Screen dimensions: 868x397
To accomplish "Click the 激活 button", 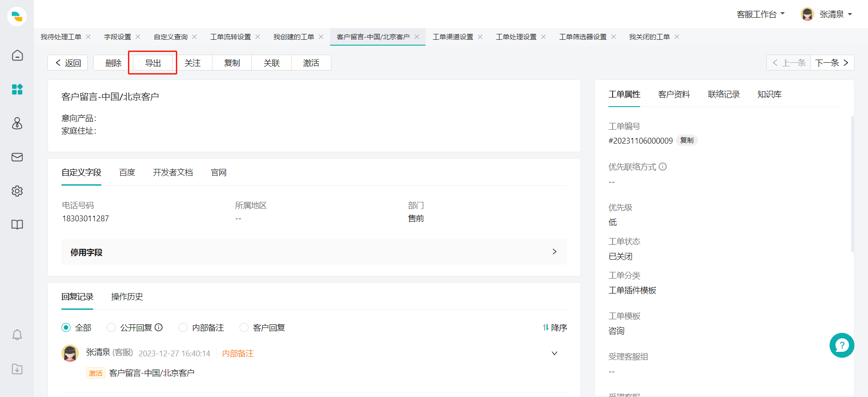I will (x=311, y=63).
